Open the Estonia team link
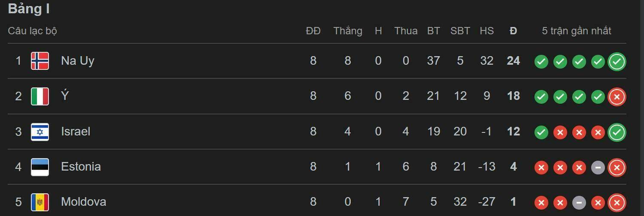The height and width of the screenshot is (216, 644). 81,167
